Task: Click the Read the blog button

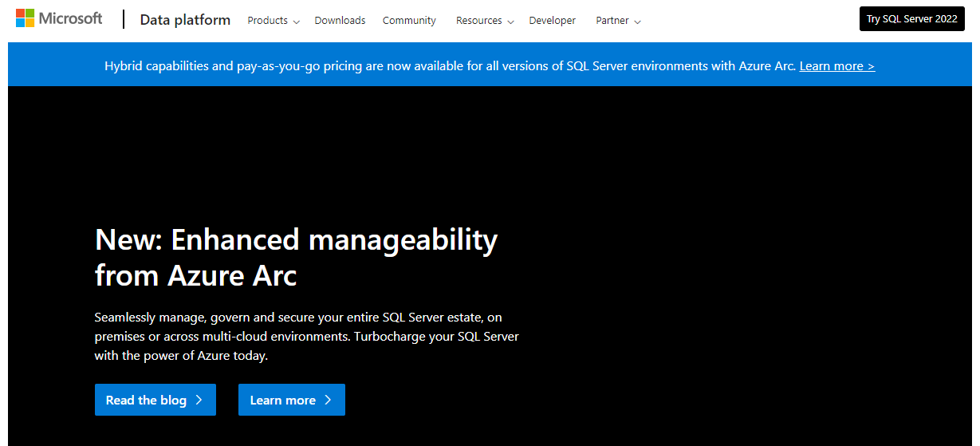Action: pyautogui.click(x=155, y=400)
